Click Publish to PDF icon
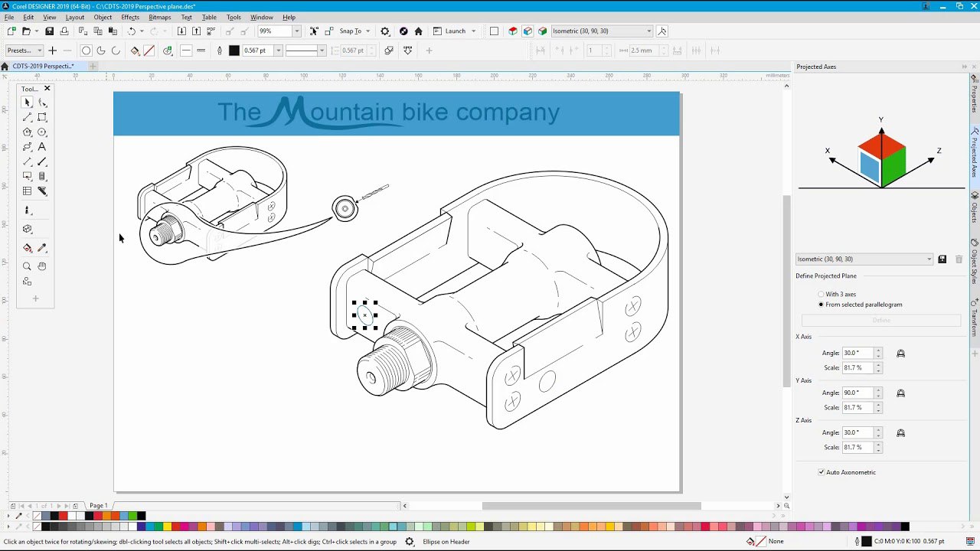 pyautogui.click(x=211, y=31)
